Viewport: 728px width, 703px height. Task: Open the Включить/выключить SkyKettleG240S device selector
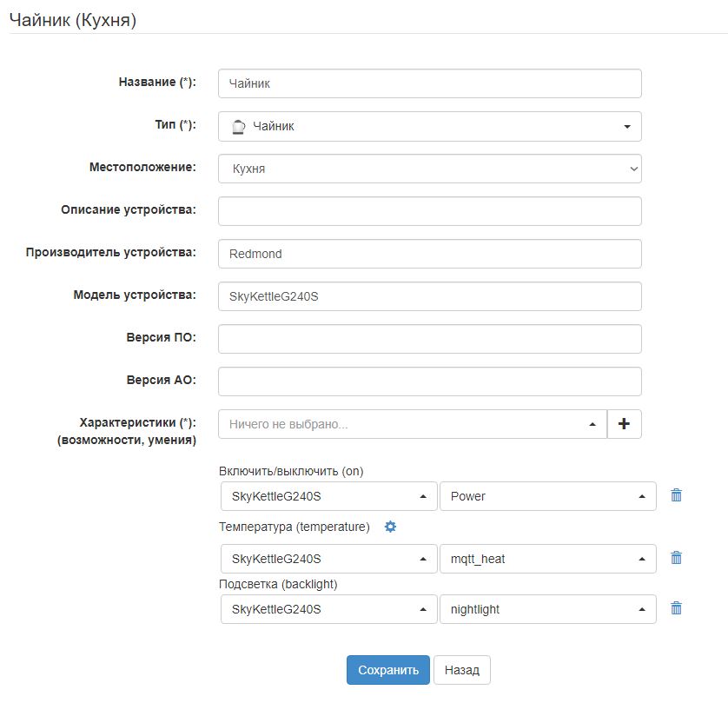coord(328,496)
